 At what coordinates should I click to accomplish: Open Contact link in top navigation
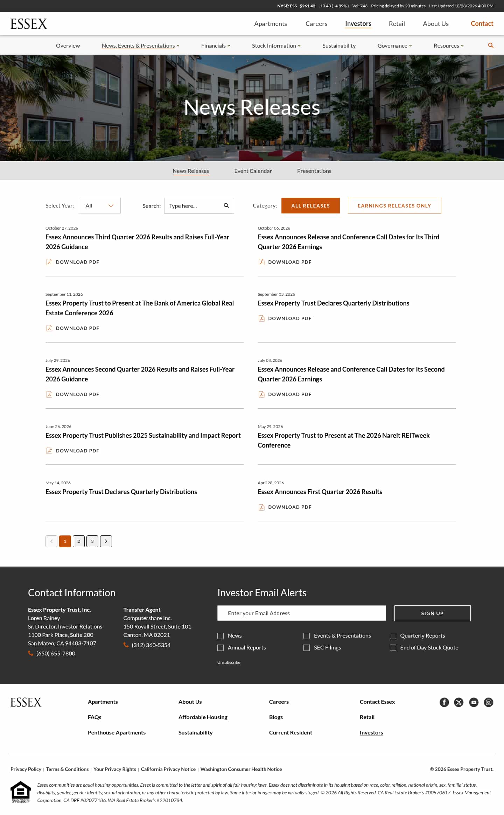click(482, 24)
